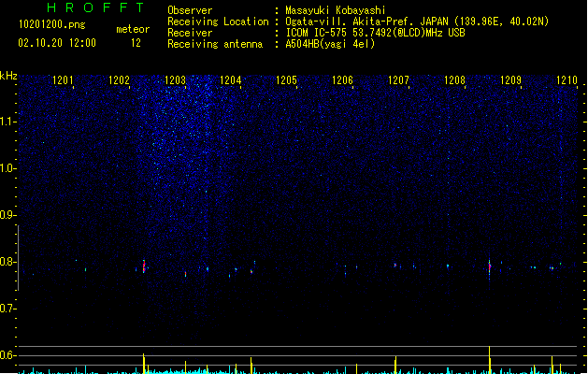Click the tallest yellow intensity spike near 1209

tap(489, 360)
